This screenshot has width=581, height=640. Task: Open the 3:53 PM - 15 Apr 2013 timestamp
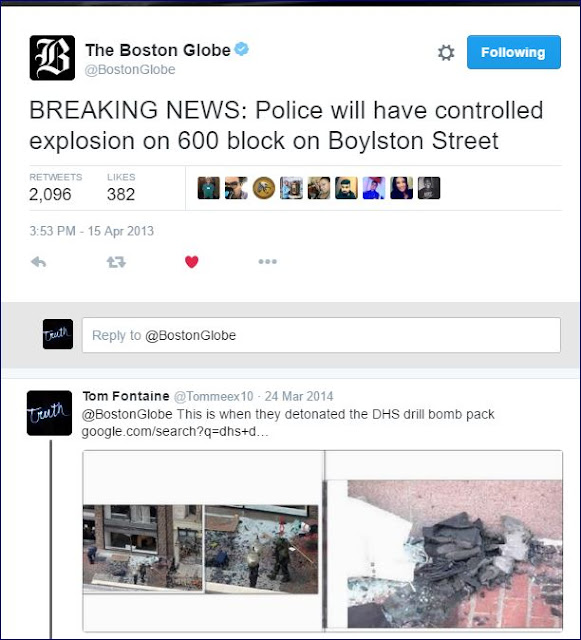[x=91, y=231]
